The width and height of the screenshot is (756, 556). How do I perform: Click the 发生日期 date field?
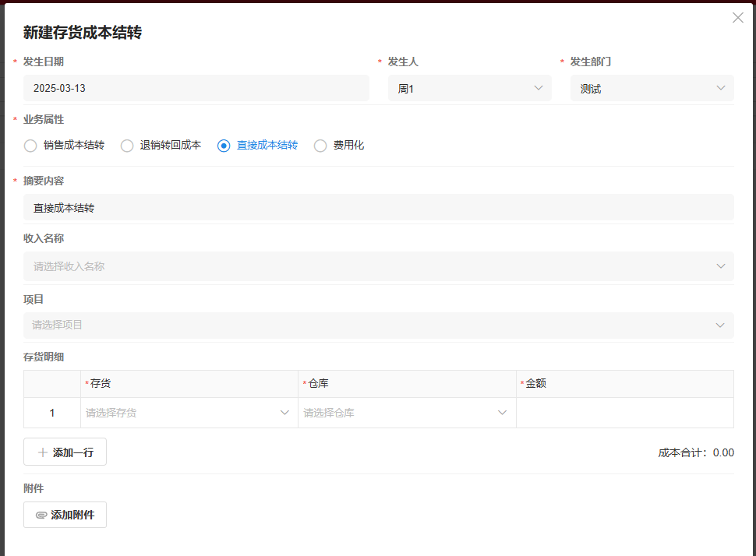tap(196, 89)
